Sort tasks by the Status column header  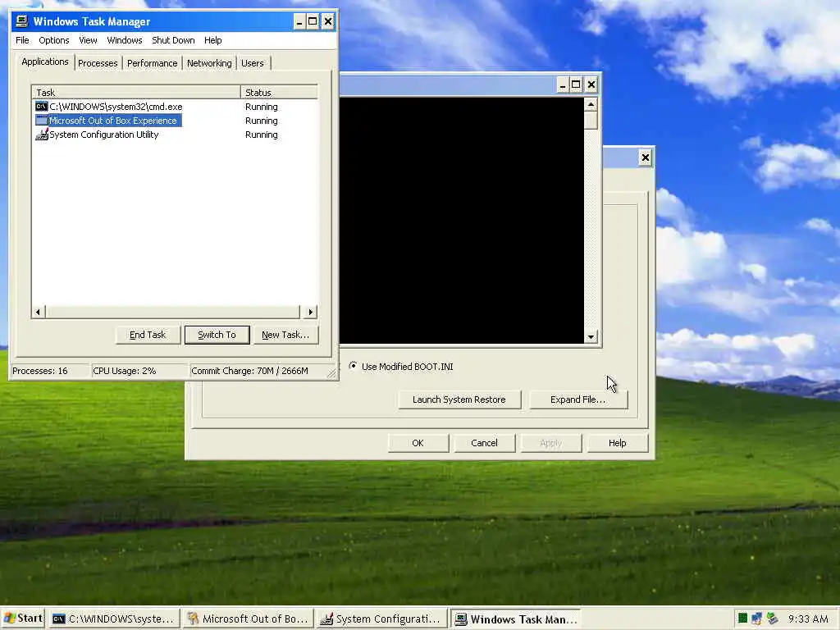[279, 92]
